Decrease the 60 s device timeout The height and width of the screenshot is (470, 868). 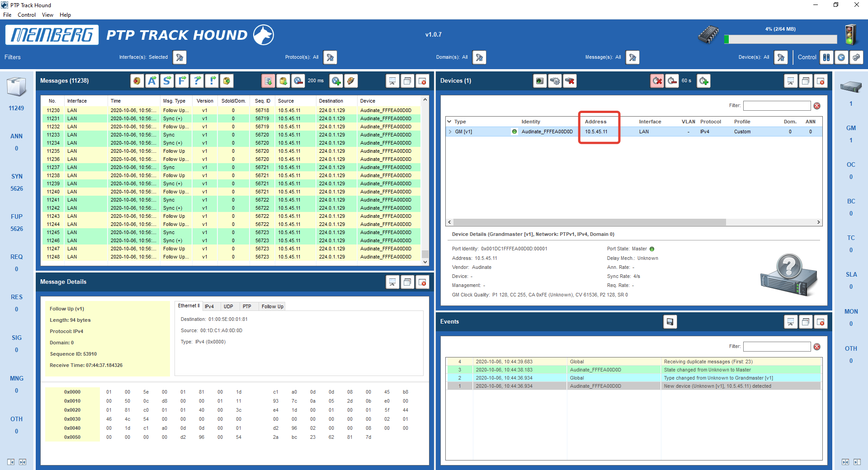point(672,81)
